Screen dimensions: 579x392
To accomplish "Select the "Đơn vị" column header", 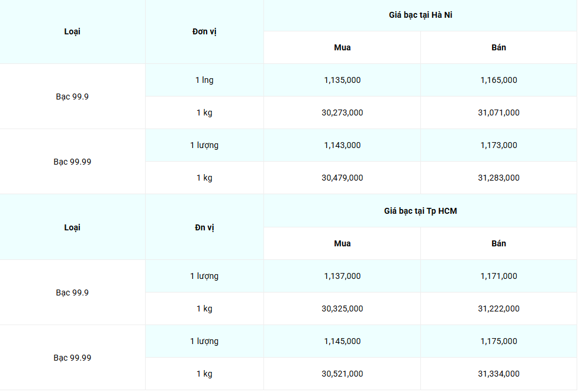I will coord(204,31).
